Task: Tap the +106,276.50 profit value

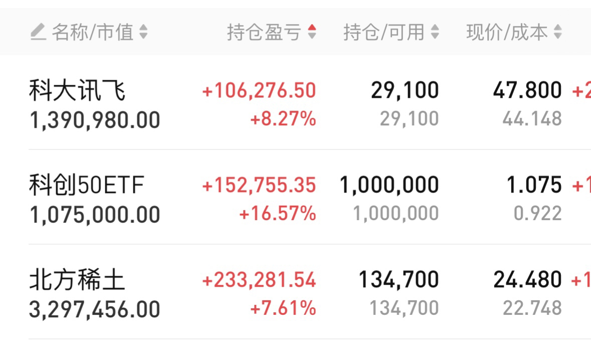Action: coord(259,91)
